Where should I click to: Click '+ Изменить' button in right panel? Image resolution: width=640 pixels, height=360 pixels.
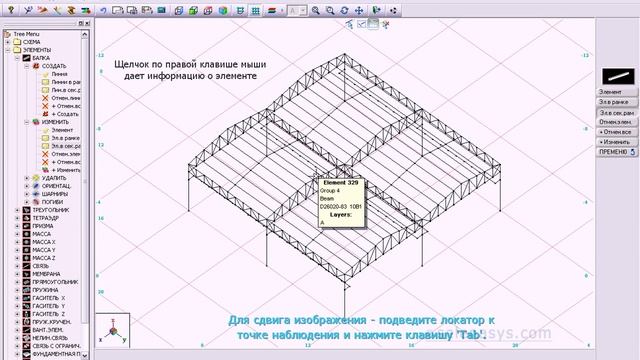click(616, 142)
